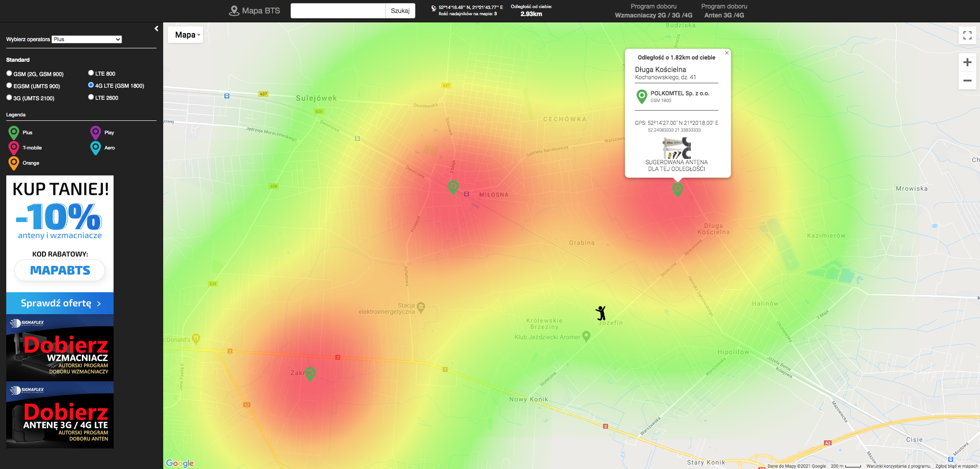The width and height of the screenshot is (980, 469).
Task: Click the POLKOMTEL green pin in popup
Action: pos(642,96)
